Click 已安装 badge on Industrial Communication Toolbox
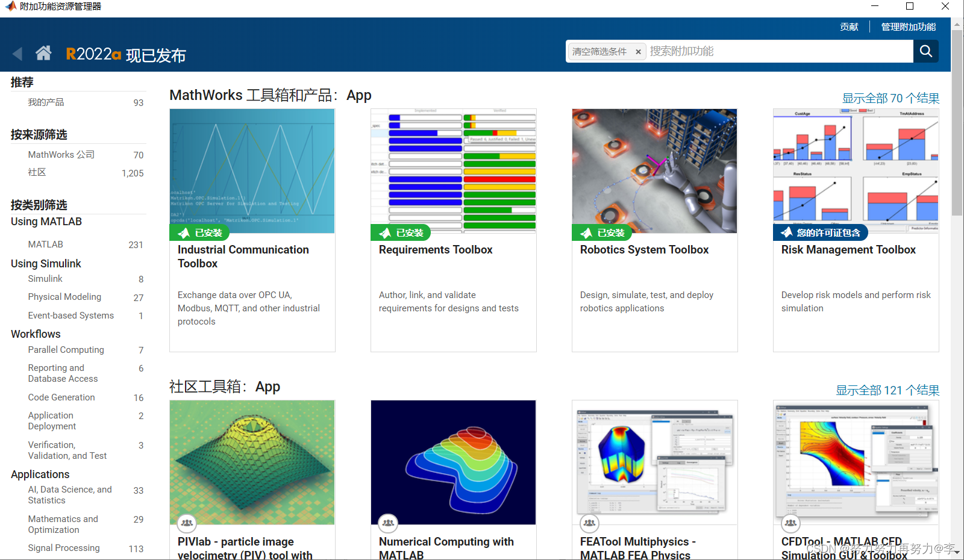The width and height of the screenshot is (964, 560). click(199, 232)
